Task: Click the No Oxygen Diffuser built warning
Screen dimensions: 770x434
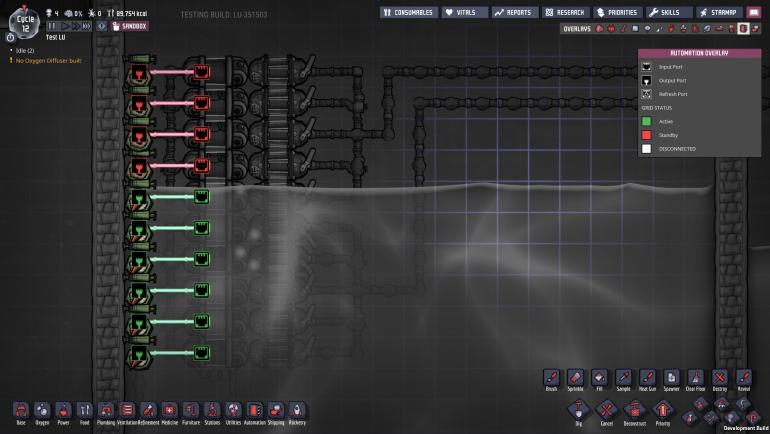Action: point(48,60)
